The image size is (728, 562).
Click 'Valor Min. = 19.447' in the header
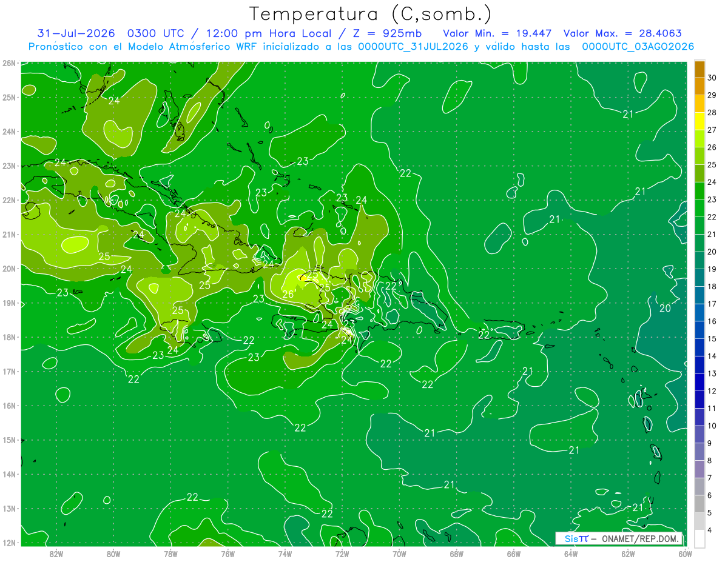pyautogui.click(x=497, y=33)
